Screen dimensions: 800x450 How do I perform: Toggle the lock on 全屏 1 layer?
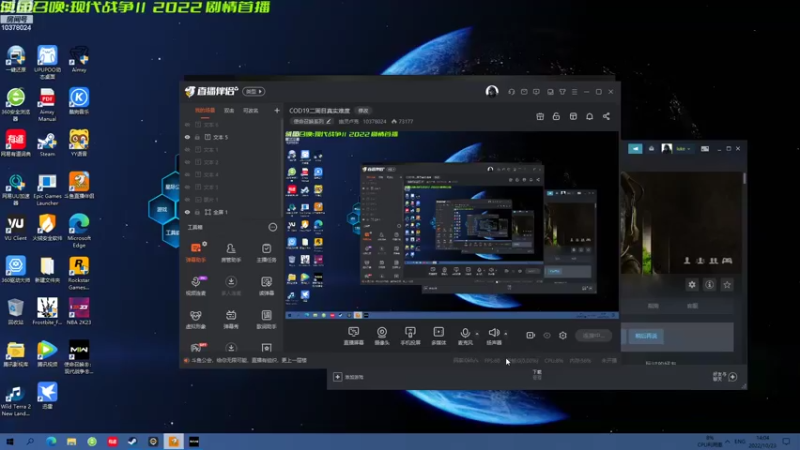[x=197, y=212]
